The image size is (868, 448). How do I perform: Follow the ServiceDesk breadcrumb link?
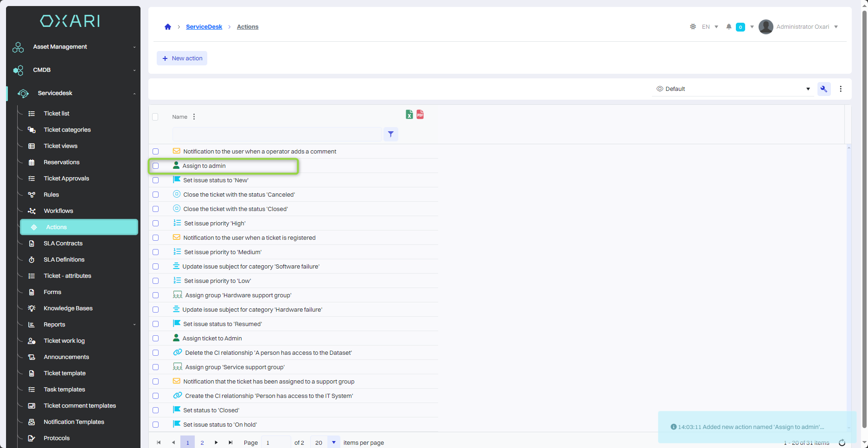click(204, 27)
